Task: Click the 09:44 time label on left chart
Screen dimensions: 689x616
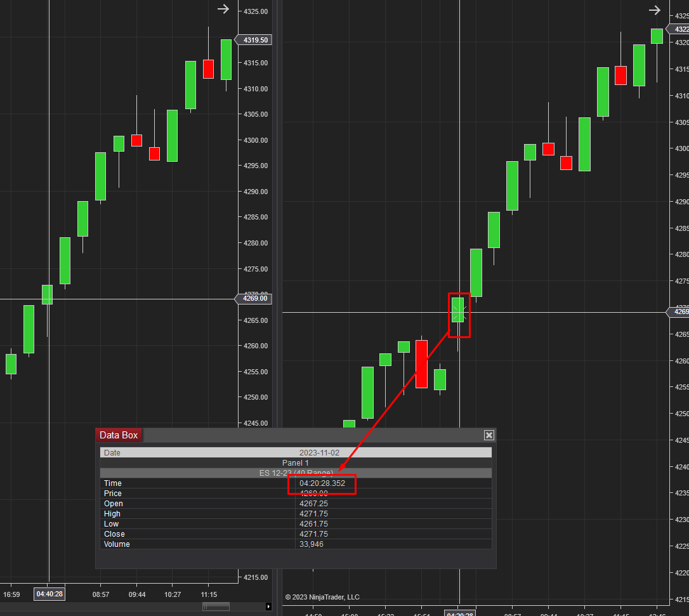Action: (136, 594)
